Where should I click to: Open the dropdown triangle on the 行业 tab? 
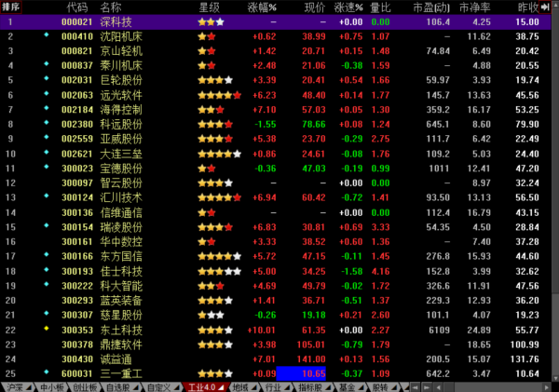click(287, 387)
